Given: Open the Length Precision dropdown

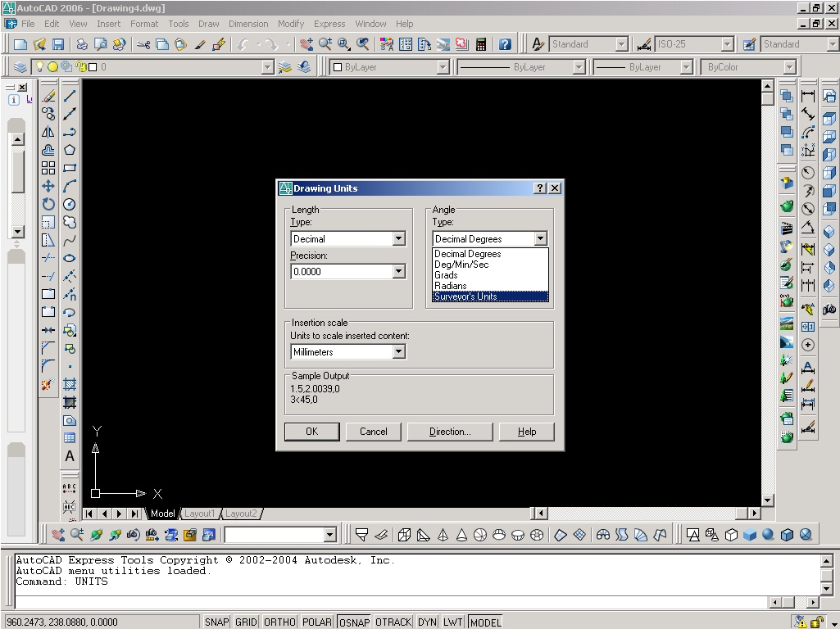Looking at the screenshot, I should [398, 271].
